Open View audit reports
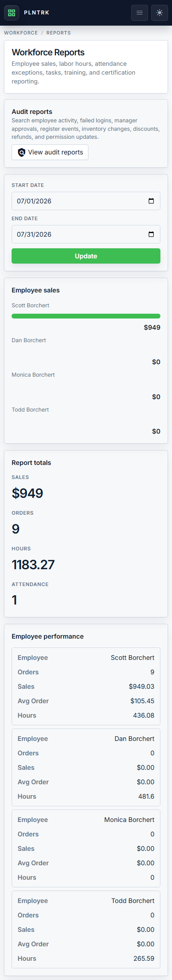Screen dimensions: 172x980 point(50,152)
